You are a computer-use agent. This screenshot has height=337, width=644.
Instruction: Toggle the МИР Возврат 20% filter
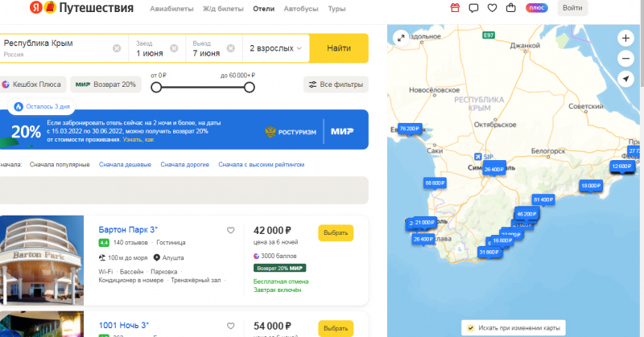[105, 84]
